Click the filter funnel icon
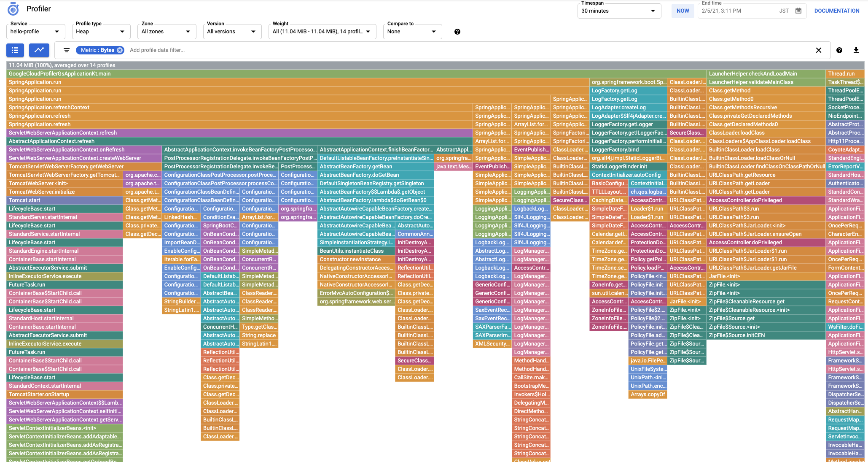The image size is (868, 462). 66,50
